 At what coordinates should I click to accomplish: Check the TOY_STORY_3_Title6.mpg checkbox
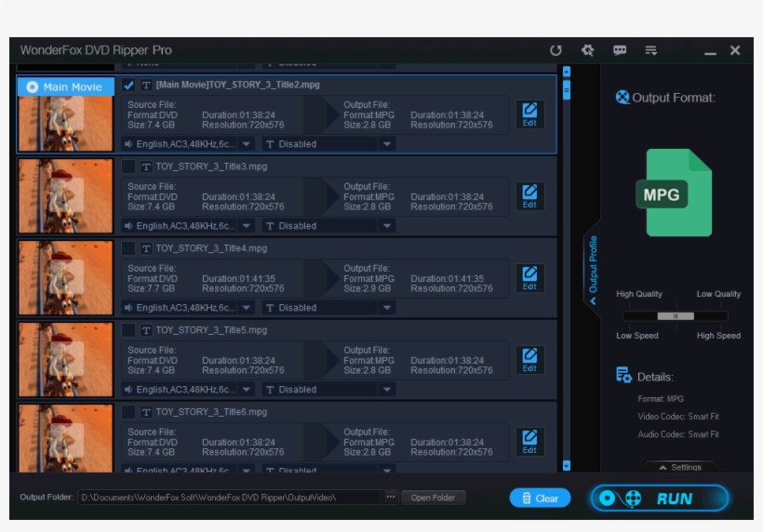128,411
